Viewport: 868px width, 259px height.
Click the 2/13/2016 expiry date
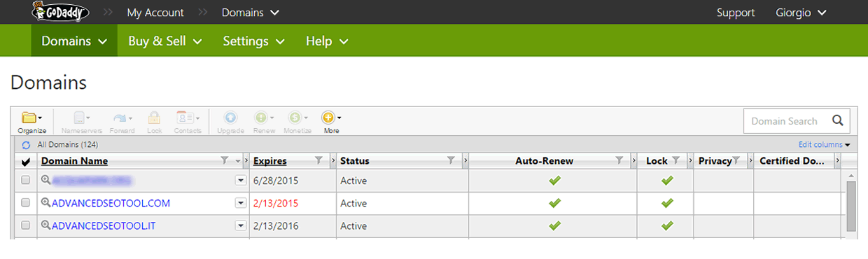tap(276, 225)
